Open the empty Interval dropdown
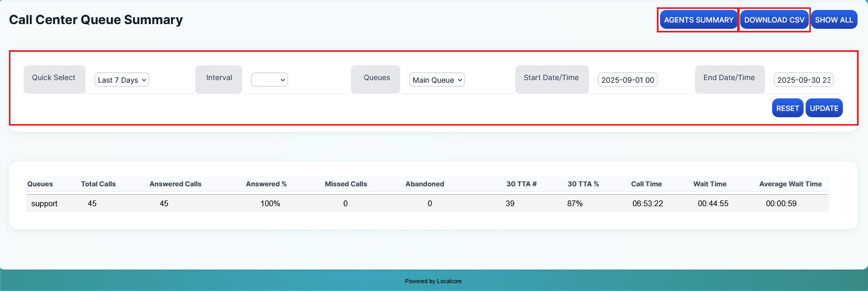This screenshot has height=291, width=868. point(269,80)
